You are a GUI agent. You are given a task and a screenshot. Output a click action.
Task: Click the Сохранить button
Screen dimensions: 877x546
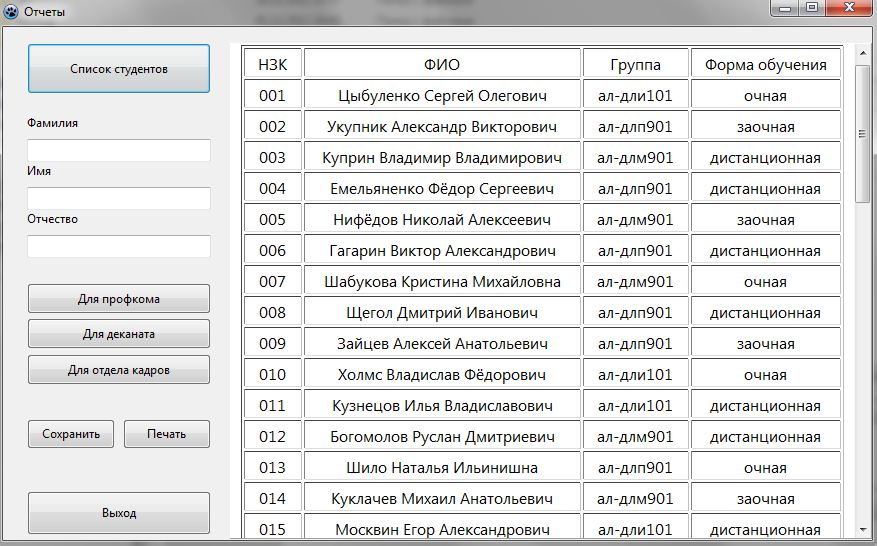tap(71, 434)
